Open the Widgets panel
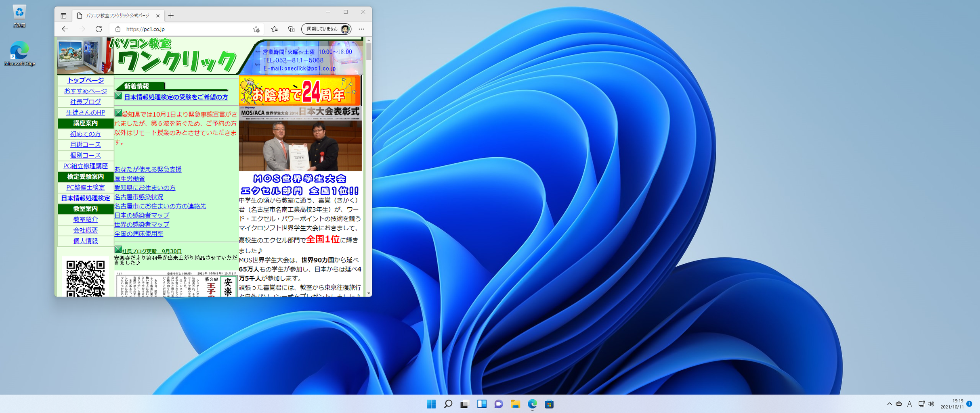This screenshot has height=413, width=980. click(x=482, y=404)
